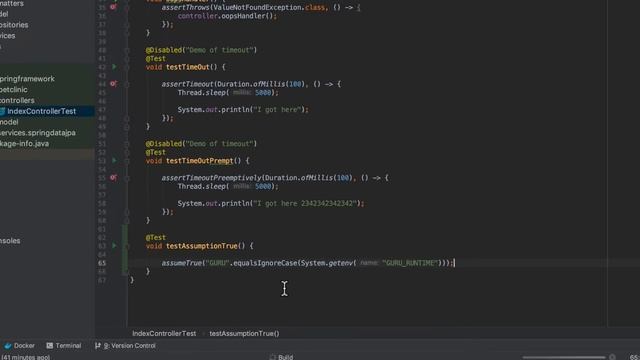
Task: Click IndexControllerTest in the breadcrumb bar
Action: coord(164,333)
